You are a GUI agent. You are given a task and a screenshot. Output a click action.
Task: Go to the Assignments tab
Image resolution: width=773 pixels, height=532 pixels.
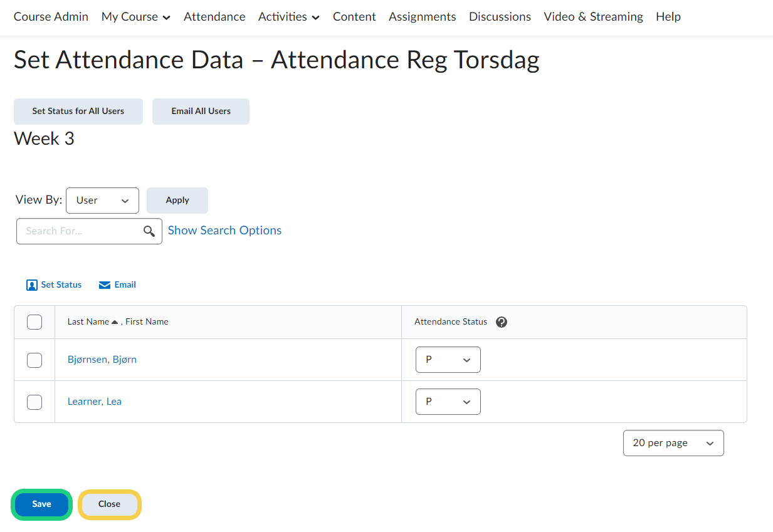pos(423,17)
